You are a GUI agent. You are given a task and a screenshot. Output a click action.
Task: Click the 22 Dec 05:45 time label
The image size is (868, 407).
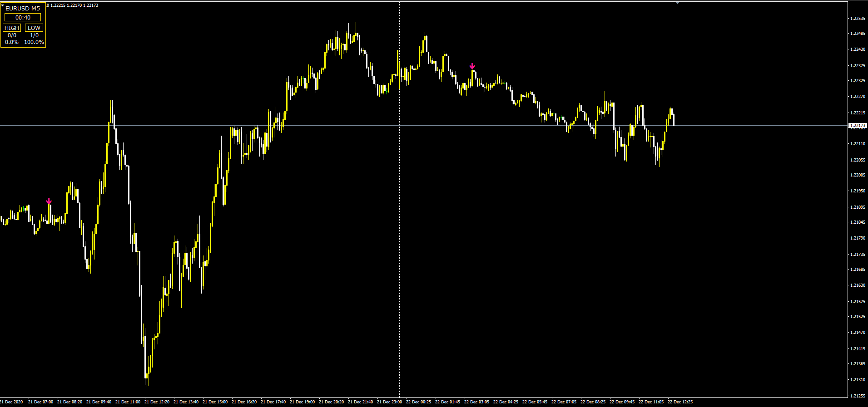(535, 402)
